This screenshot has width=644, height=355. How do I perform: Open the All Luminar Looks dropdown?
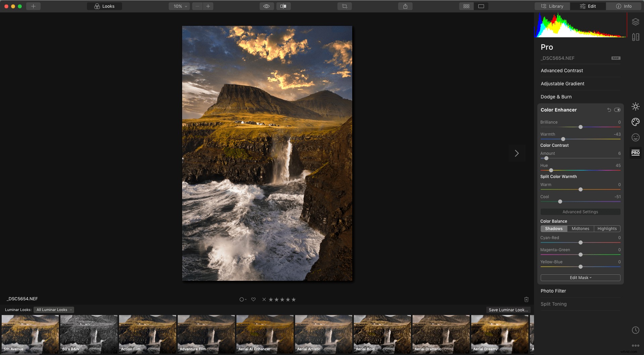[54, 310]
